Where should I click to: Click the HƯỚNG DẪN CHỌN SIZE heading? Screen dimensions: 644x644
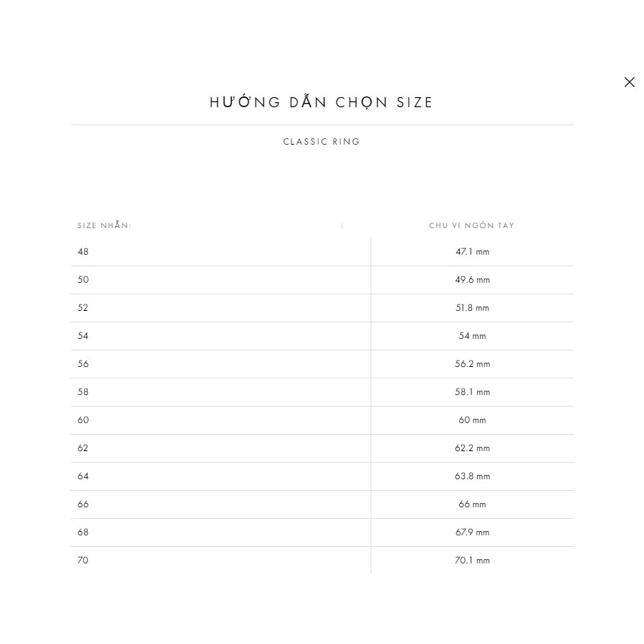click(322, 102)
